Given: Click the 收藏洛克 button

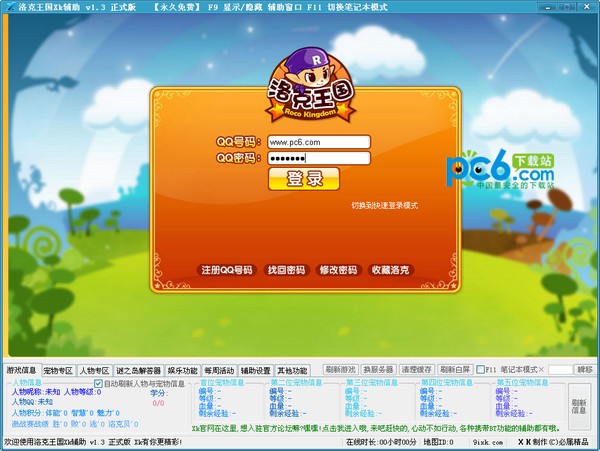Looking at the screenshot, I should tap(391, 270).
